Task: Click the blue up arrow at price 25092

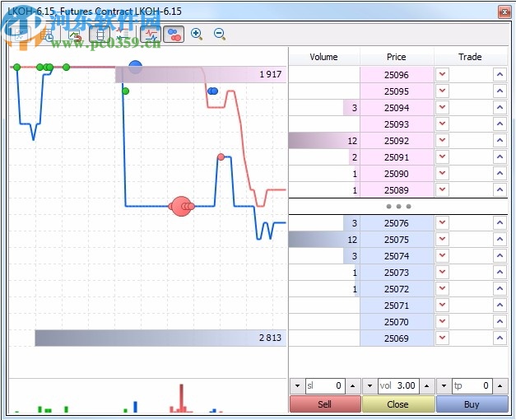Action: [x=500, y=140]
